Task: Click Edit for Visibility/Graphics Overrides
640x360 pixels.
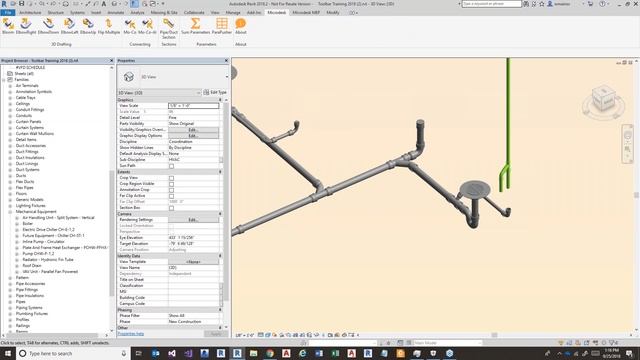Action: [193, 130]
